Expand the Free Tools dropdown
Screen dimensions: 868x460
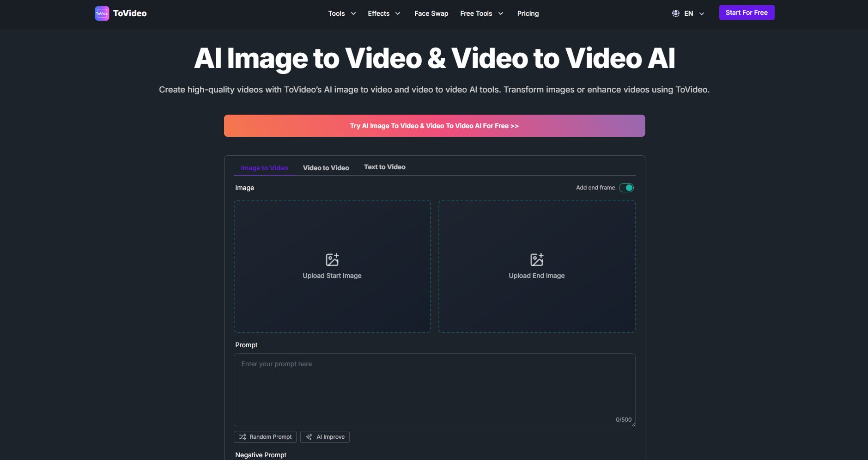[481, 13]
